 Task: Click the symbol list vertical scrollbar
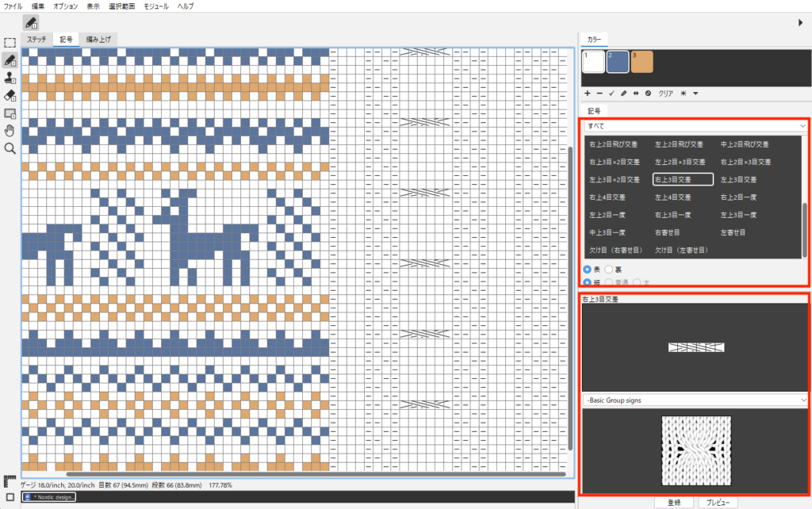(x=805, y=230)
